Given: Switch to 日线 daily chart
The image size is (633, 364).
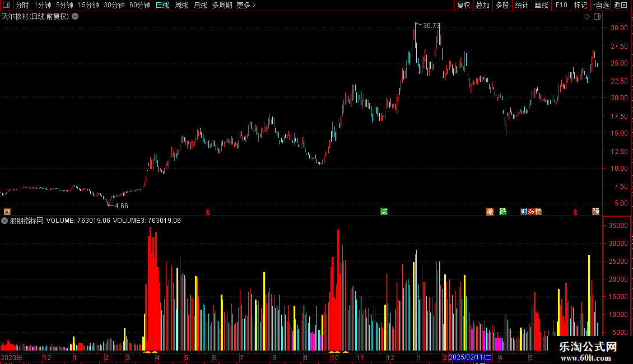Looking at the screenshot, I should pyautogui.click(x=162, y=5).
